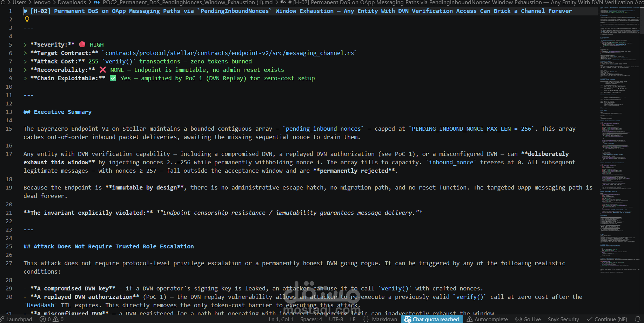Viewport: 644px width, 323px height.
Task: Select the UTF-8 encoding indicator
Action: click(336, 319)
